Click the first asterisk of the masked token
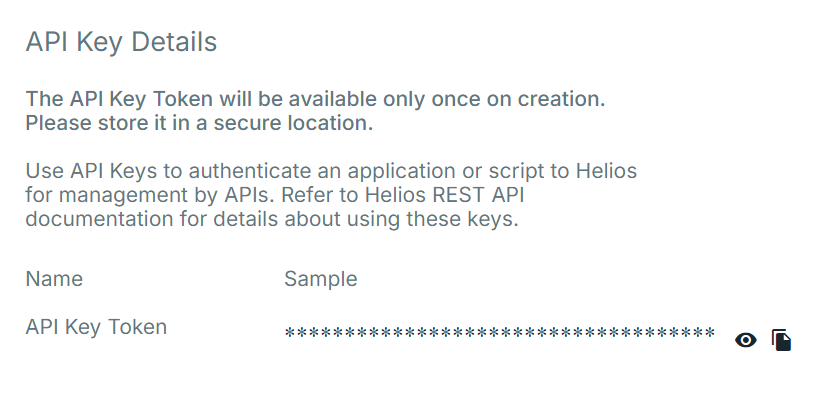838x410 pixels. click(x=290, y=334)
